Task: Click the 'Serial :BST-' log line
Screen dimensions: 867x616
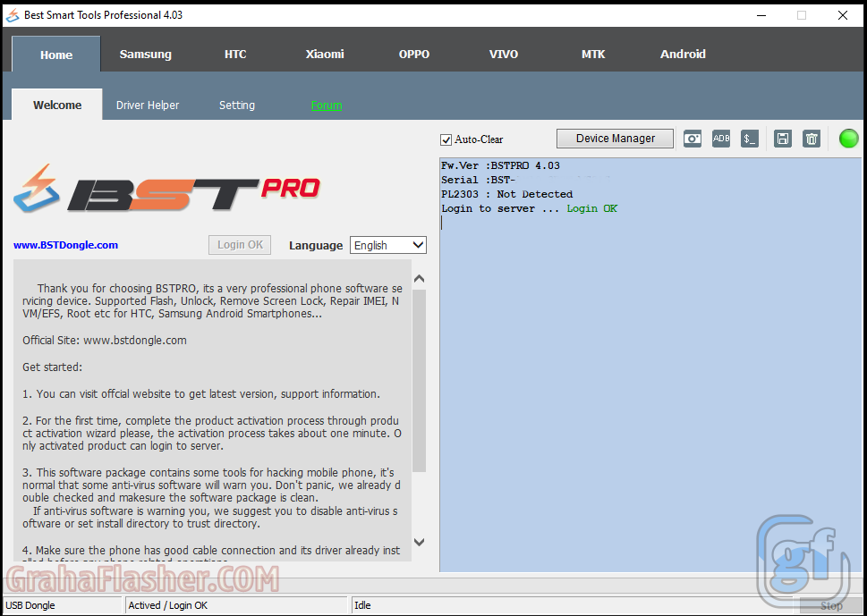Action: (479, 180)
